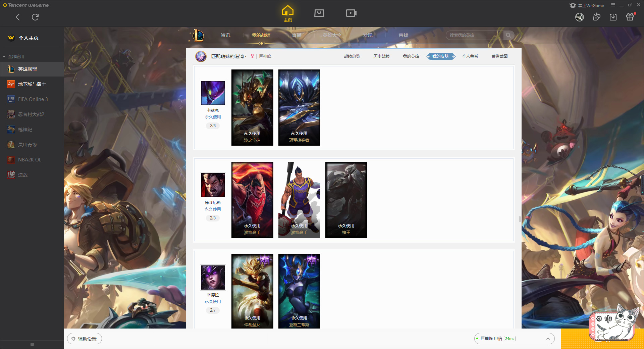644x349 pixels.
Task: Open the 主页 home tab icon
Action: 288,14
